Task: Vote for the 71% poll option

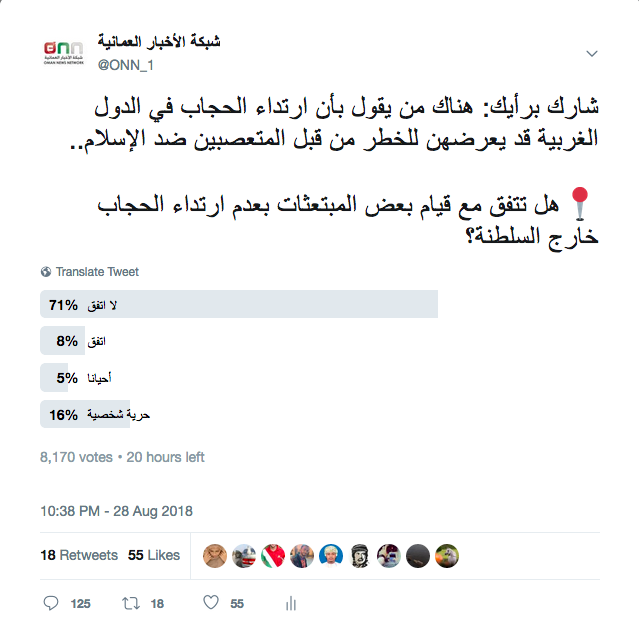Action: pos(239,304)
